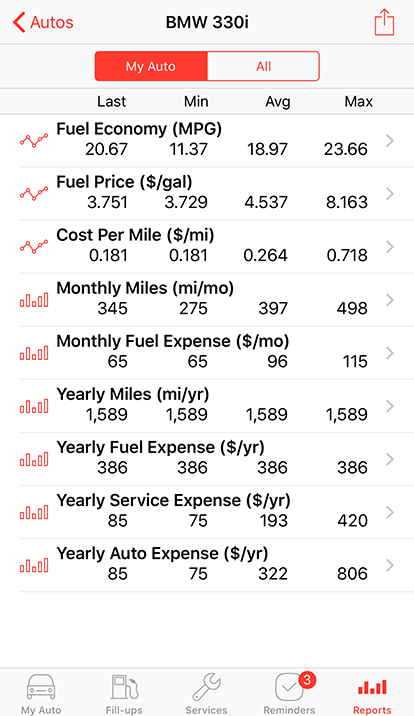Tap the Reports bar chart tab icon

tap(372, 687)
